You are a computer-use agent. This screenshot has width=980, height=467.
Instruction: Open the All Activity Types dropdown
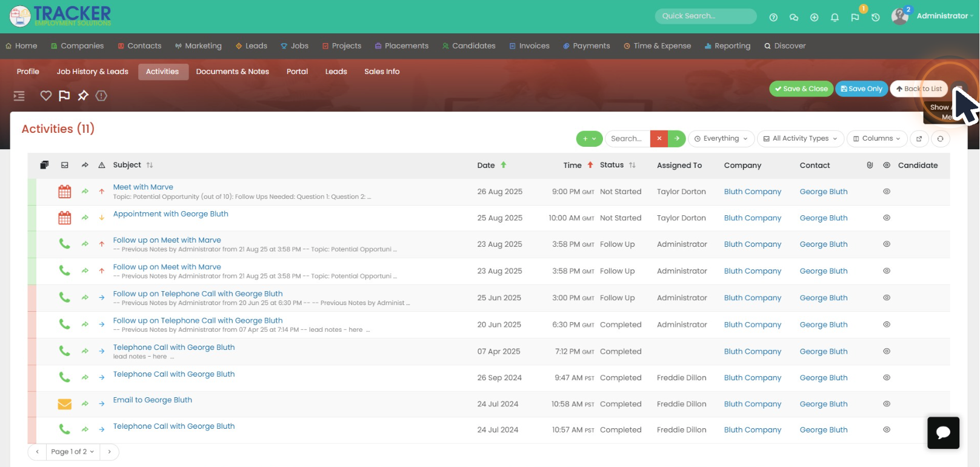800,139
